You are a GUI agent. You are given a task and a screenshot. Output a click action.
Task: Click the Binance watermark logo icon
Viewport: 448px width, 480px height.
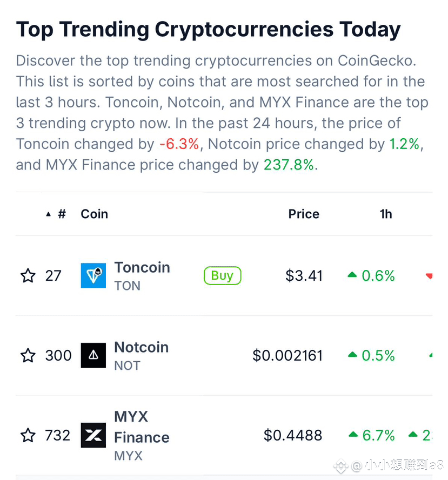coord(341,466)
